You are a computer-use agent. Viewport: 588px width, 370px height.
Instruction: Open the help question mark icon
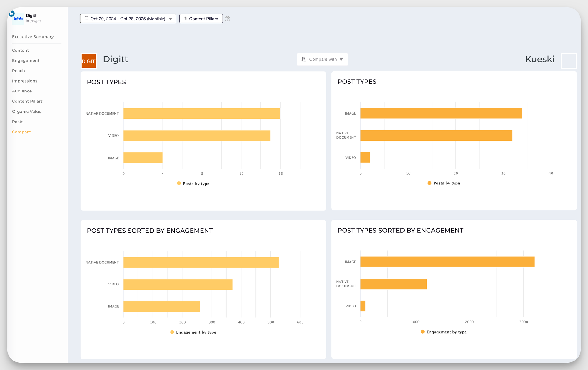[x=227, y=18]
